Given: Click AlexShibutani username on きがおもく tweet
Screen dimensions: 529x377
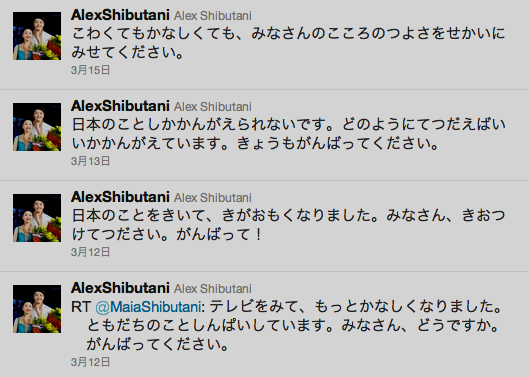Looking at the screenshot, I should [120, 197].
